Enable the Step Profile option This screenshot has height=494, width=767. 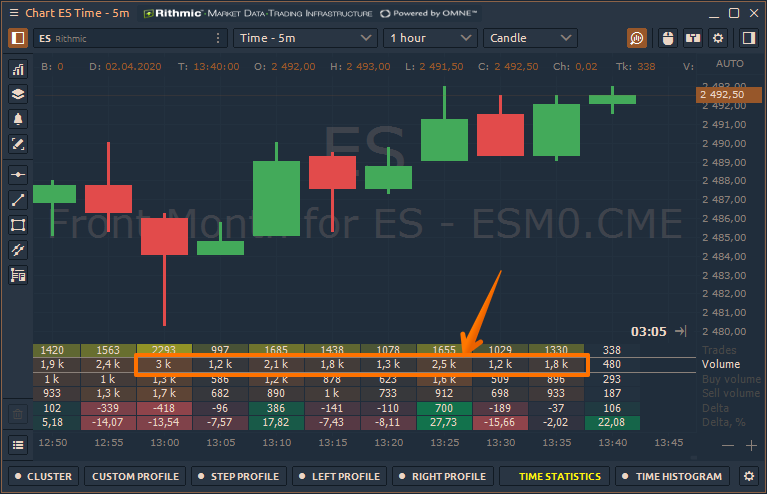(237, 477)
